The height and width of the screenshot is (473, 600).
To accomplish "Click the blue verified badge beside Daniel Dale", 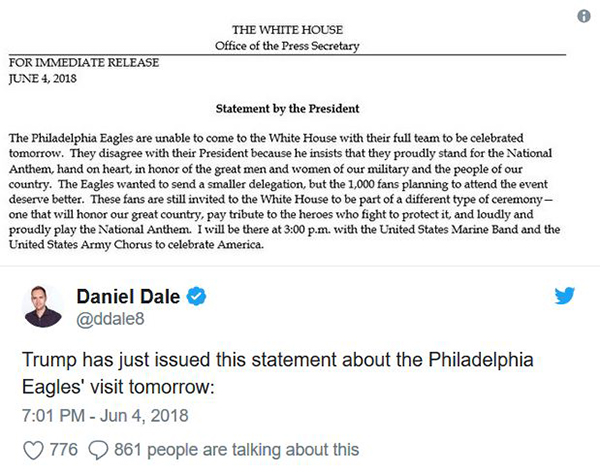I will [199, 298].
